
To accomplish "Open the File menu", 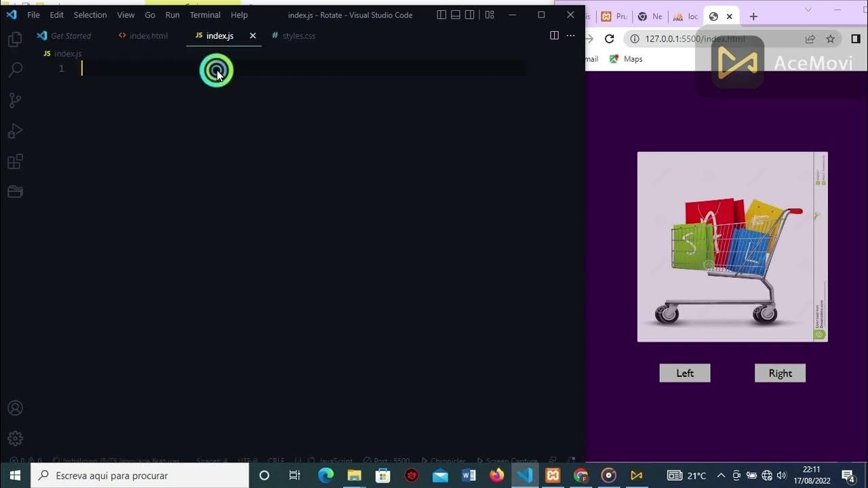I will (33, 15).
